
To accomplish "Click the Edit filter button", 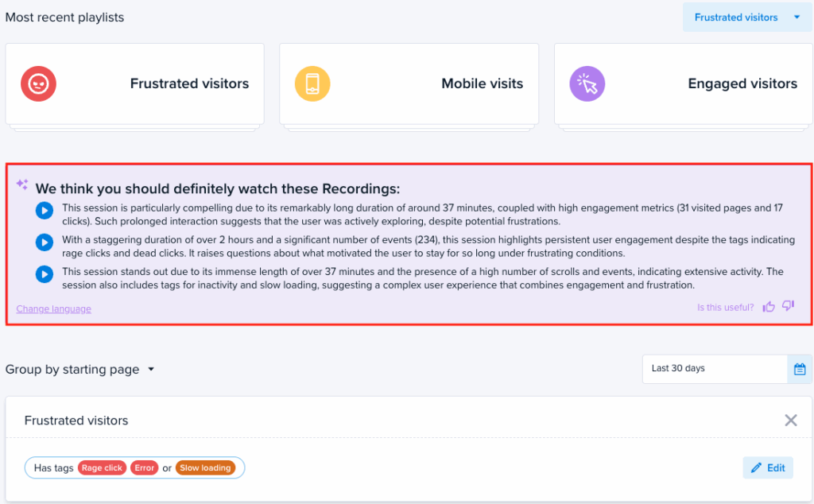I will [x=767, y=467].
